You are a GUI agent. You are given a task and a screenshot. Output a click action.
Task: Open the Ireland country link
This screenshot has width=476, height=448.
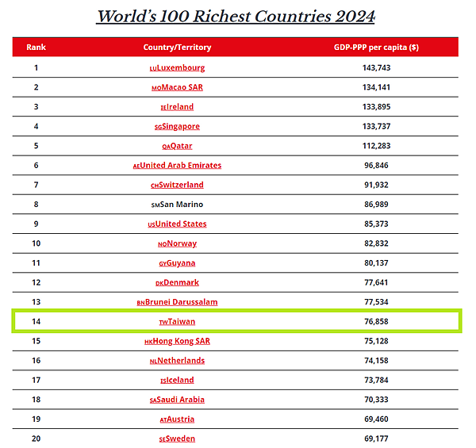tap(180, 107)
